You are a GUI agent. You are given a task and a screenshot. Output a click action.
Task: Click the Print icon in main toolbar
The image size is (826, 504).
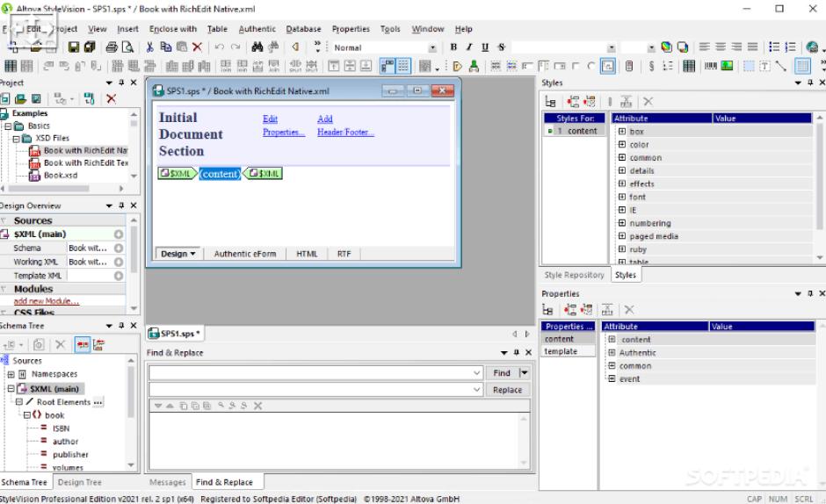pyautogui.click(x=112, y=47)
